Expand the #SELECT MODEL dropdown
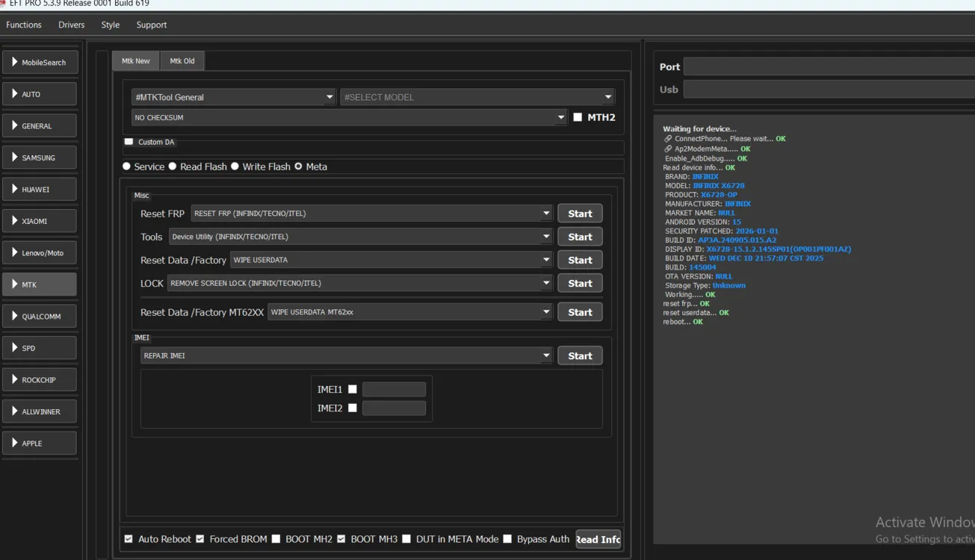Screen dimensions: 975x560 coord(477,97)
